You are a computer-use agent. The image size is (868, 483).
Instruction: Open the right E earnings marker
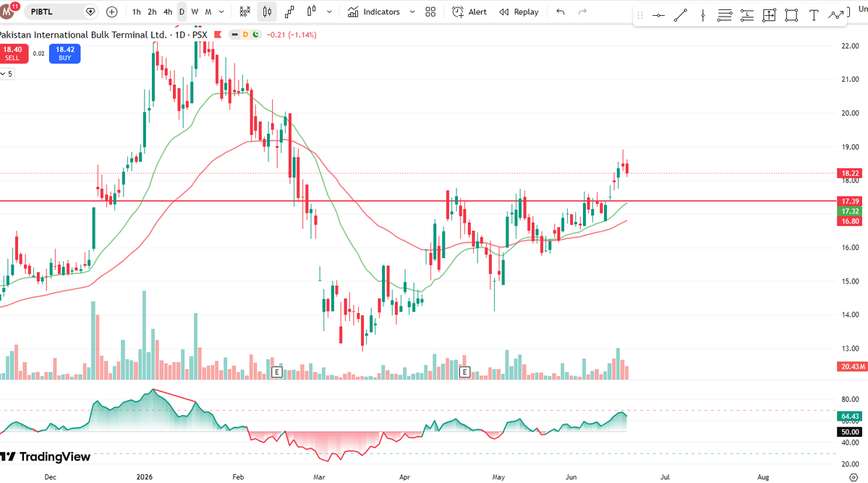coord(465,372)
